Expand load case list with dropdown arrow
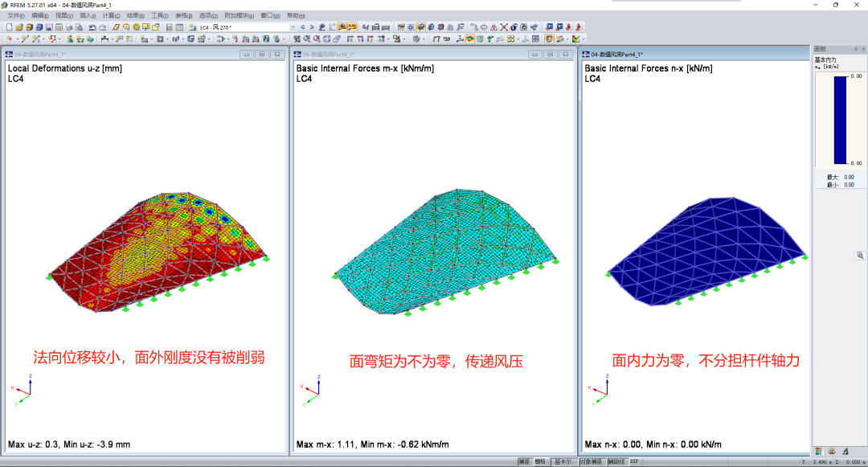The width and height of the screenshot is (868, 467). point(293,27)
